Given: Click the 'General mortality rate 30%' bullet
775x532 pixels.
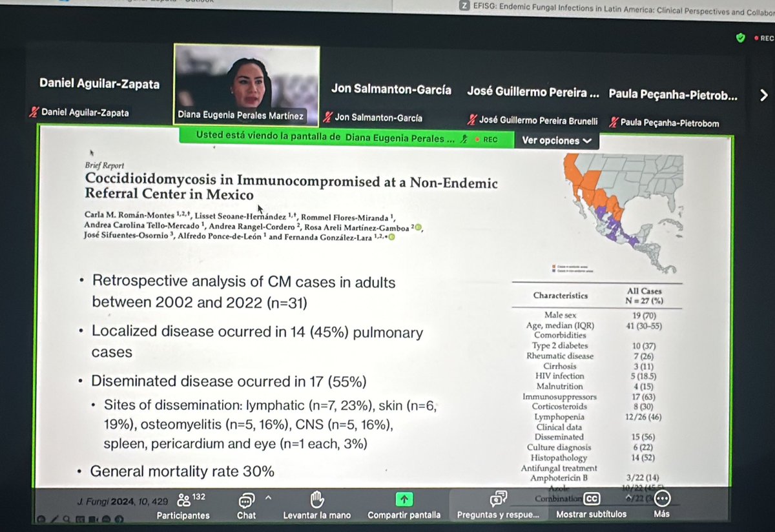Looking at the screenshot, I should (x=182, y=471).
